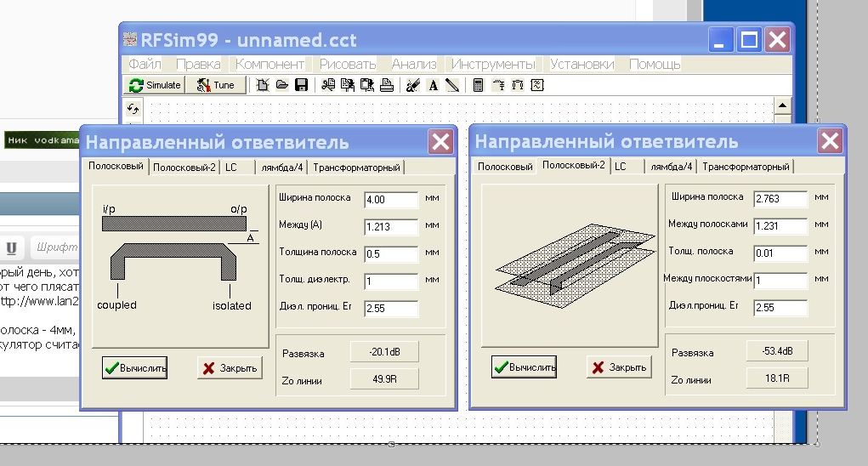Click Вычислить in the -53.4dB dialog
Screen dimensions: 868x466
524,367
